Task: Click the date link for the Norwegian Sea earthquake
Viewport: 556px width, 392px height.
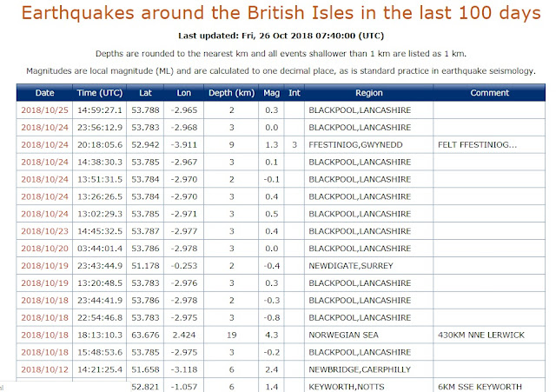Action: point(43,332)
